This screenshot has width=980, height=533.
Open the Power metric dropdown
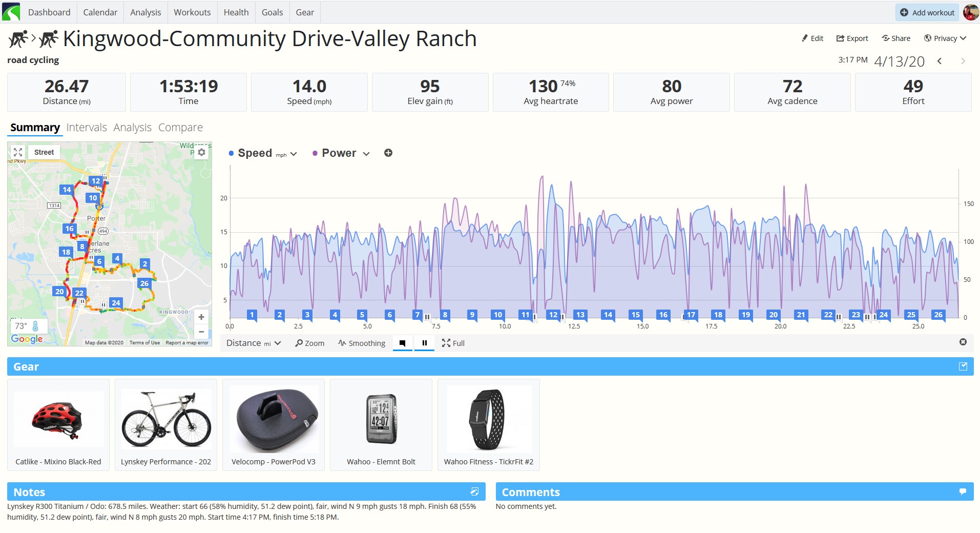click(x=366, y=153)
